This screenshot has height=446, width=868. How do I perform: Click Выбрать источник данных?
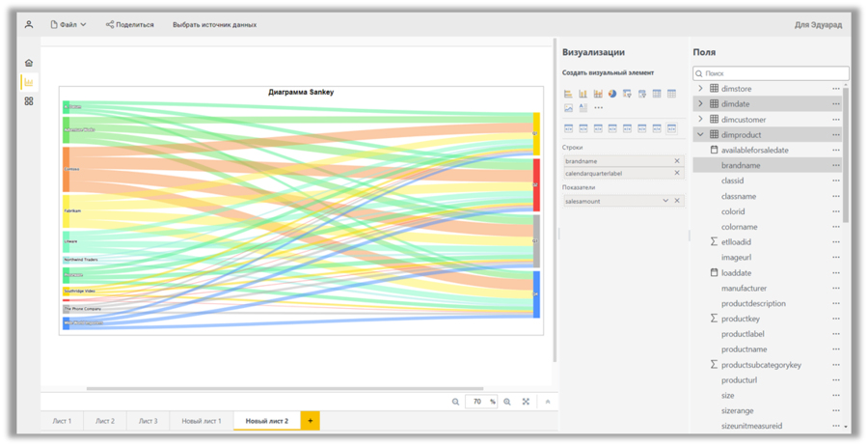(214, 24)
